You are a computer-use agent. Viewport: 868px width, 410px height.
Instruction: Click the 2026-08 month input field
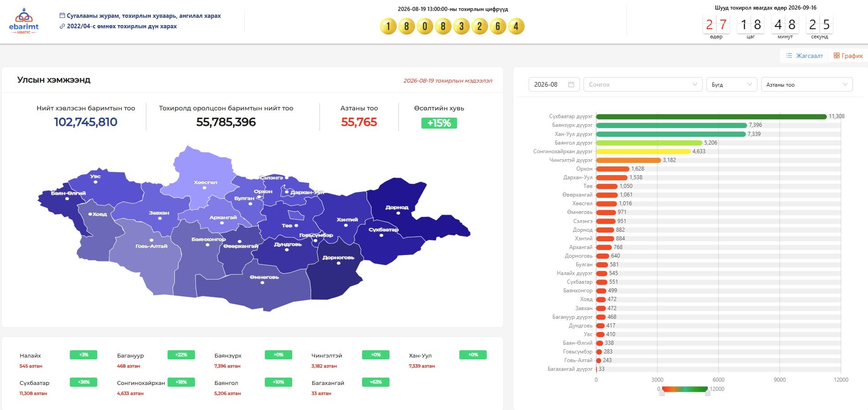click(x=554, y=84)
